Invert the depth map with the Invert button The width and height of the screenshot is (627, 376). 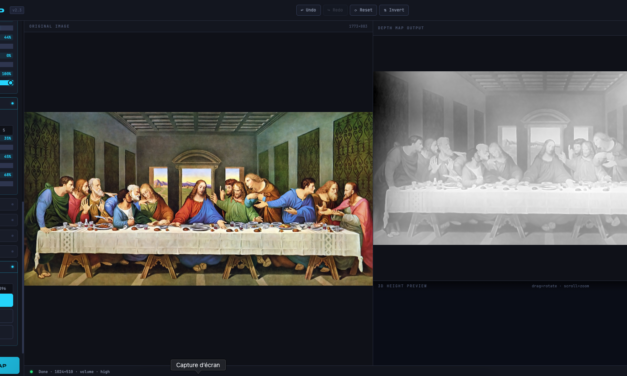(x=394, y=10)
